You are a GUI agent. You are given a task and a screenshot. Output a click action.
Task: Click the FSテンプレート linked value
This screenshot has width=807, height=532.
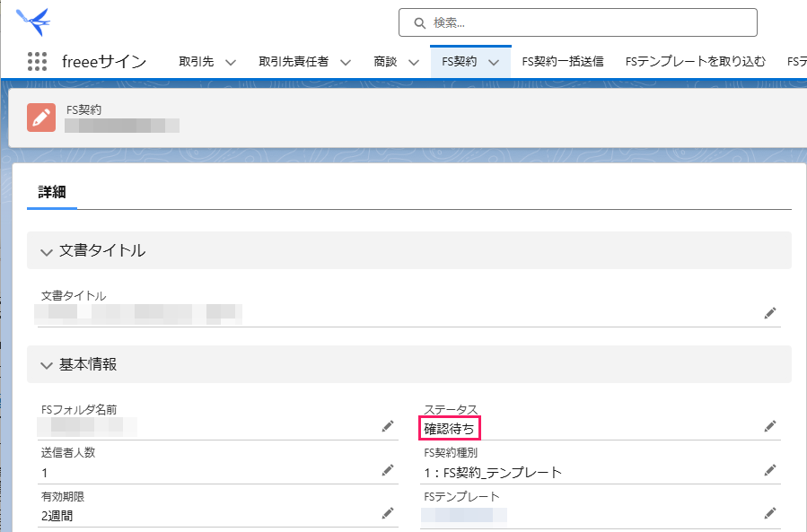point(464,515)
